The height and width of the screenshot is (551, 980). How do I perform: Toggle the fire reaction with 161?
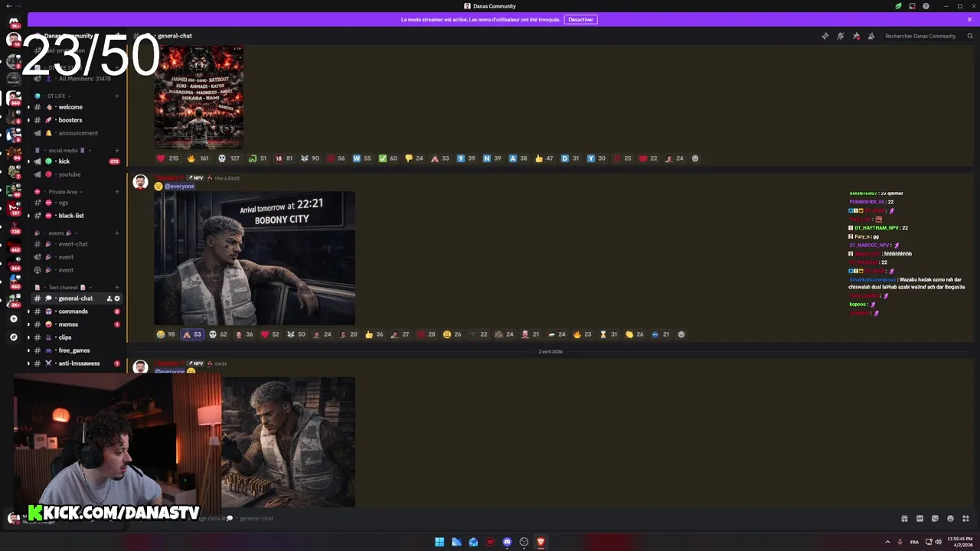click(198, 158)
